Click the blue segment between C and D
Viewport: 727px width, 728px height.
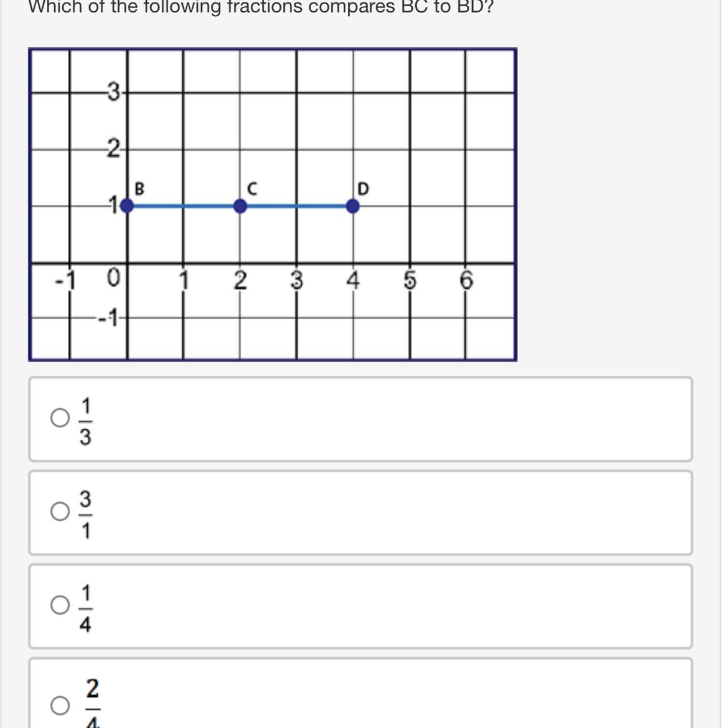(x=296, y=206)
